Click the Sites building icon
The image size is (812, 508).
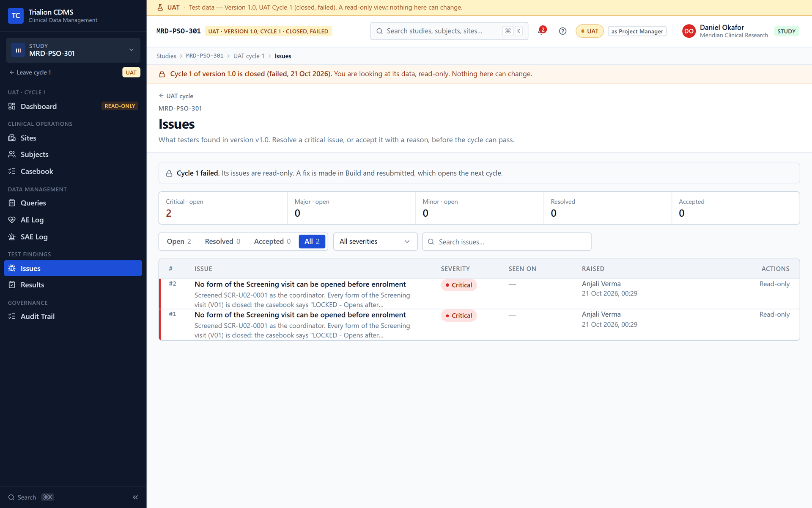[x=12, y=138]
